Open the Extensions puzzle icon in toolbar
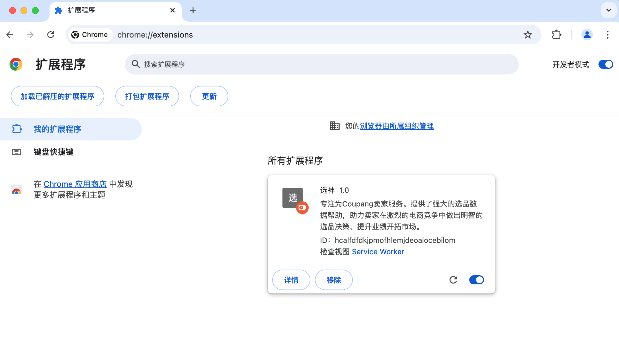The height and width of the screenshot is (364, 619). (x=556, y=34)
